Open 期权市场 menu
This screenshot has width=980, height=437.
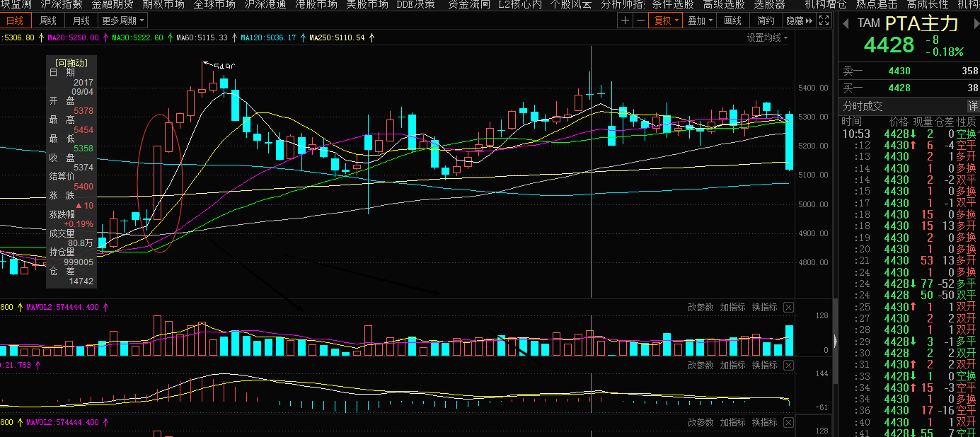pos(163,5)
